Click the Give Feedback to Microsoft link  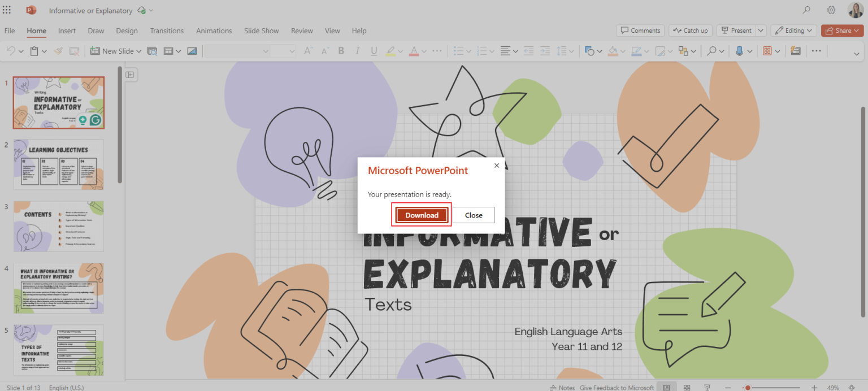617,388
